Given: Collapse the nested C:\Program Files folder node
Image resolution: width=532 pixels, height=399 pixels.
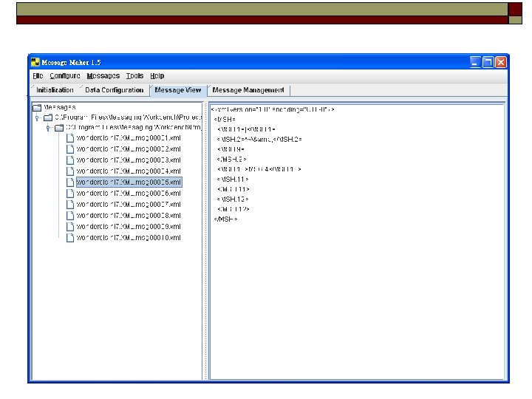Looking at the screenshot, I should [x=48, y=128].
